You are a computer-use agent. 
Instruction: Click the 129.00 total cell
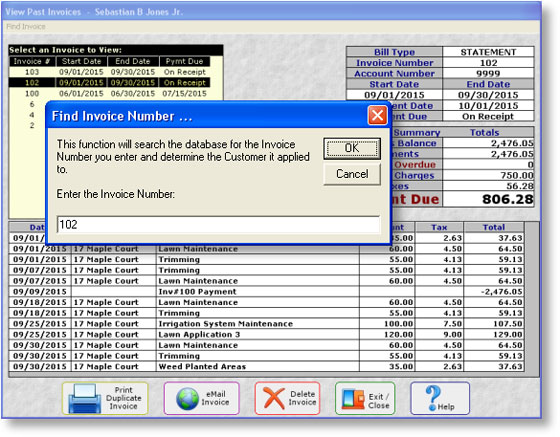pyautogui.click(x=494, y=335)
